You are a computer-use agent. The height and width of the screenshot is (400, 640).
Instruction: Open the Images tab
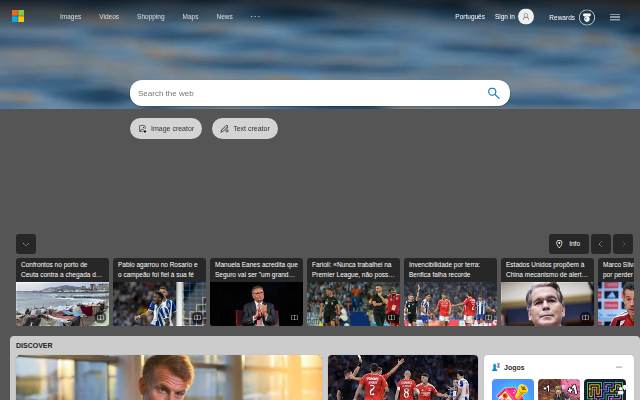[x=70, y=17]
